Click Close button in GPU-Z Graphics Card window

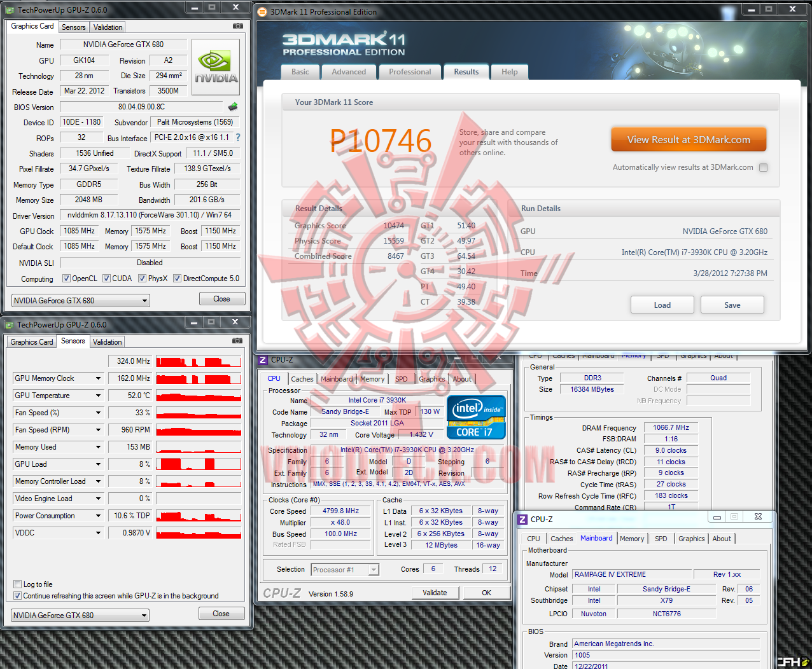[x=221, y=299]
